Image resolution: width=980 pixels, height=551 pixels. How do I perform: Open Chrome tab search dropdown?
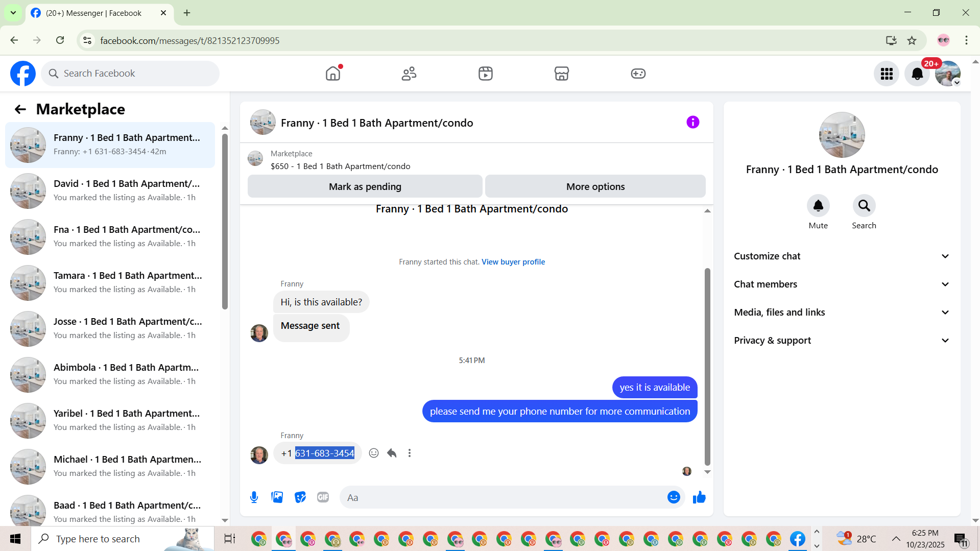tap(13, 13)
